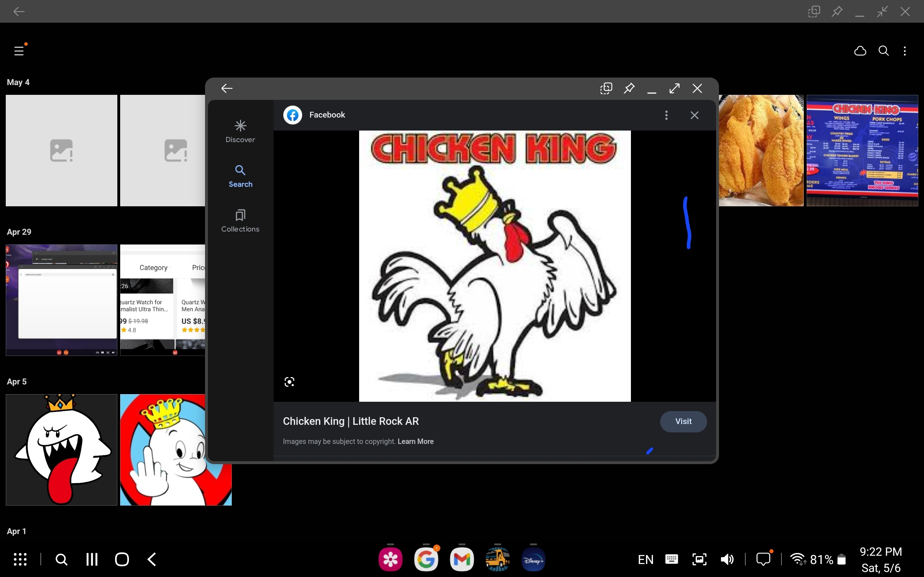Tap the Visit button
This screenshot has height=577, width=924.
point(683,421)
